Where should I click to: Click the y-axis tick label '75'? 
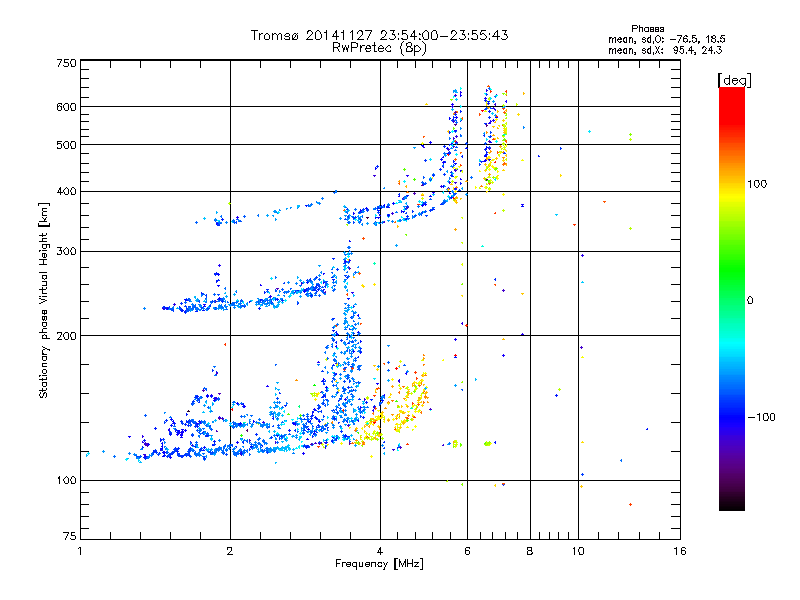pyautogui.click(x=70, y=536)
